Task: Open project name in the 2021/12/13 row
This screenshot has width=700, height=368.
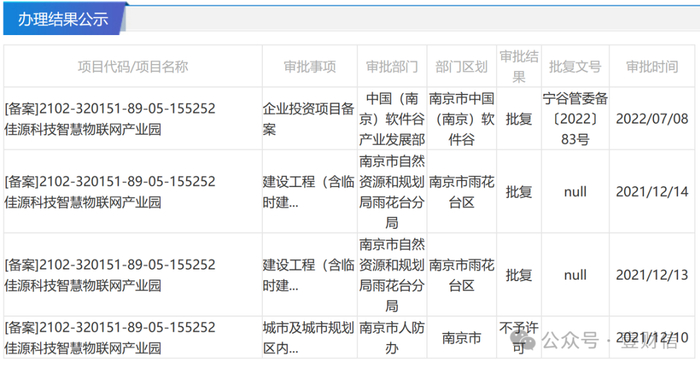Action: coord(83,285)
